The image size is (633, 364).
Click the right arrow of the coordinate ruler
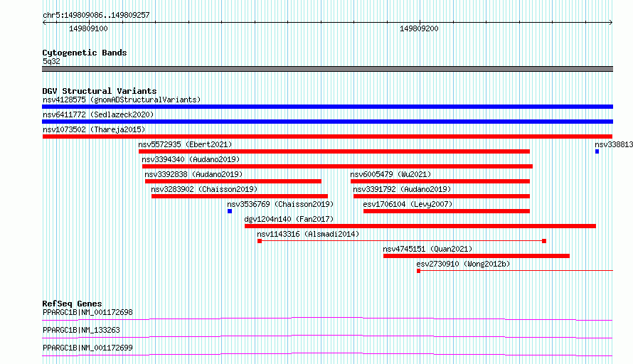[611, 22]
